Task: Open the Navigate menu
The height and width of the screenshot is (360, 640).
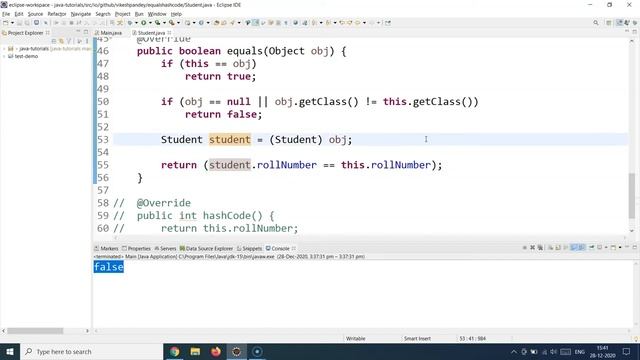Action: click(81, 14)
